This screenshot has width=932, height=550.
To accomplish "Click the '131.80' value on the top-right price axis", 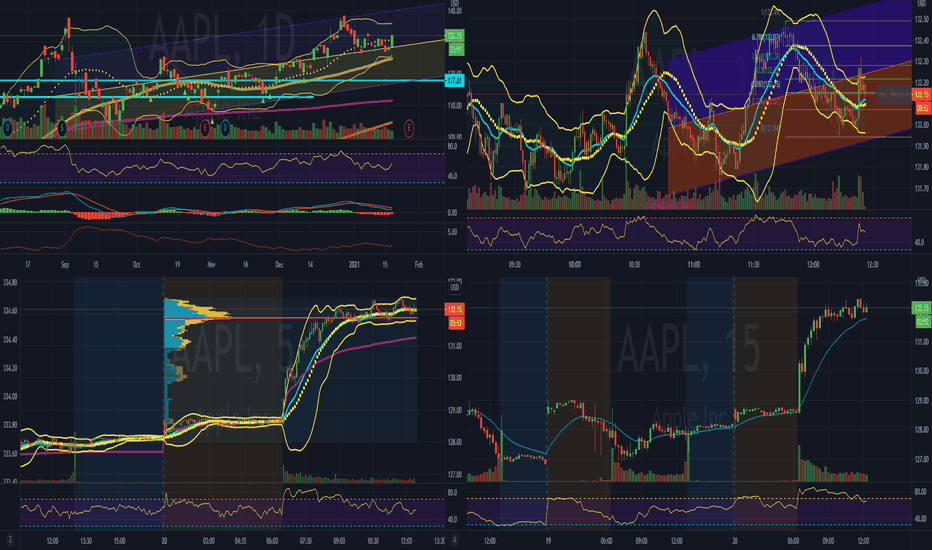I will tap(922, 167).
